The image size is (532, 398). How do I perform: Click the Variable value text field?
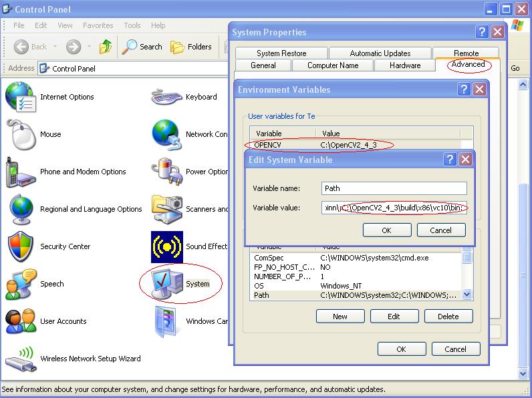[x=394, y=208]
